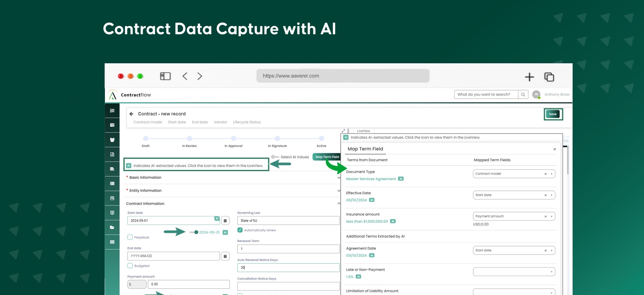Viewport: 644px width, 295px height.
Task: Toggle the Select AI Values switch
Action: point(275,157)
